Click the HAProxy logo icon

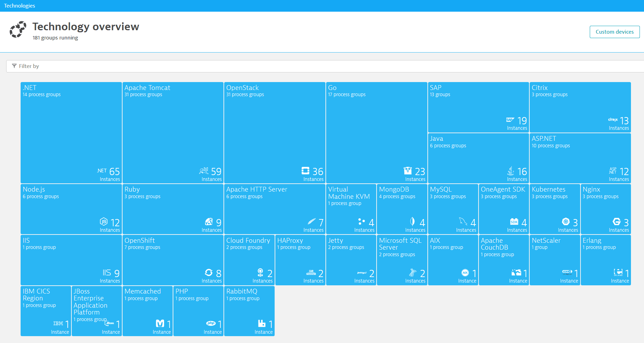click(311, 273)
